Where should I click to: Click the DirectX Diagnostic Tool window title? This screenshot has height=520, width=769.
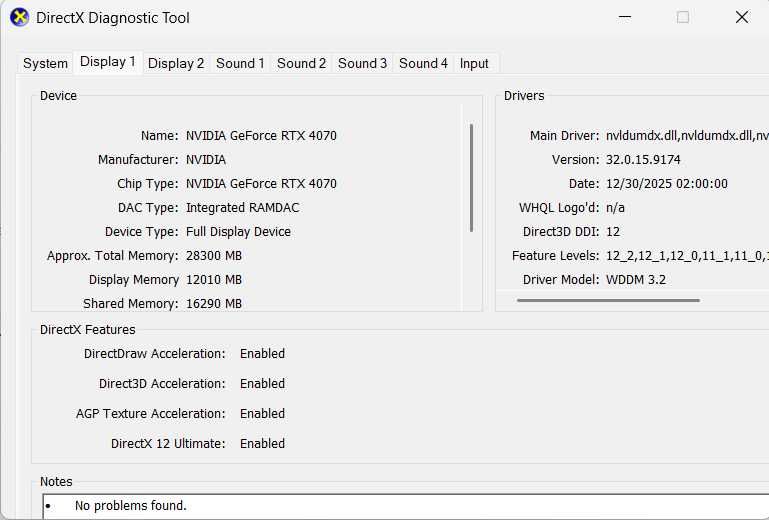click(113, 18)
